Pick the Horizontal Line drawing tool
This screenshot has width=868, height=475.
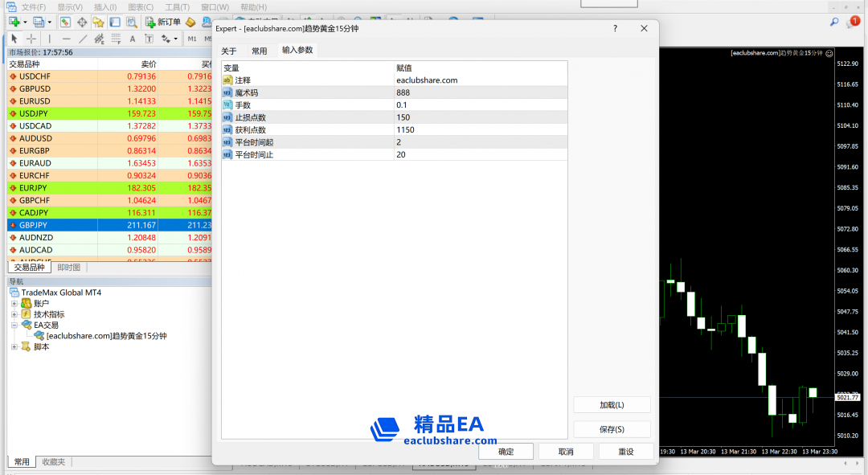66,39
